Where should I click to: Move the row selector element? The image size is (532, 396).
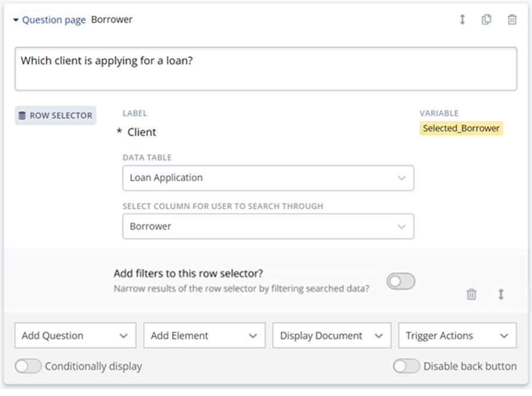501,294
